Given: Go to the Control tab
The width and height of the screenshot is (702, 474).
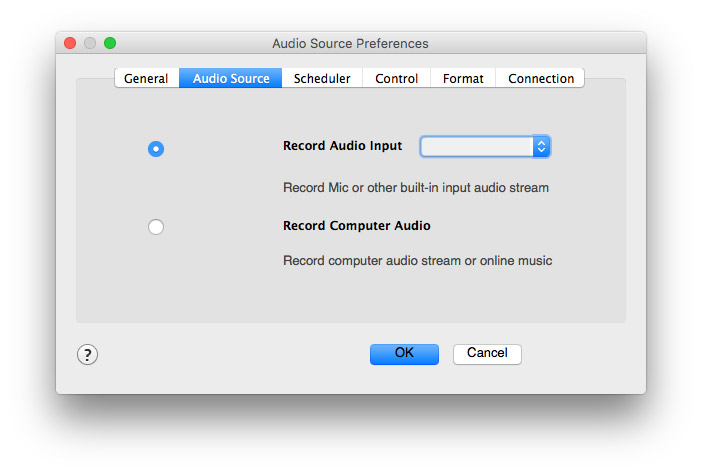Looking at the screenshot, I should pyautogui.click(x=397, y=78).
